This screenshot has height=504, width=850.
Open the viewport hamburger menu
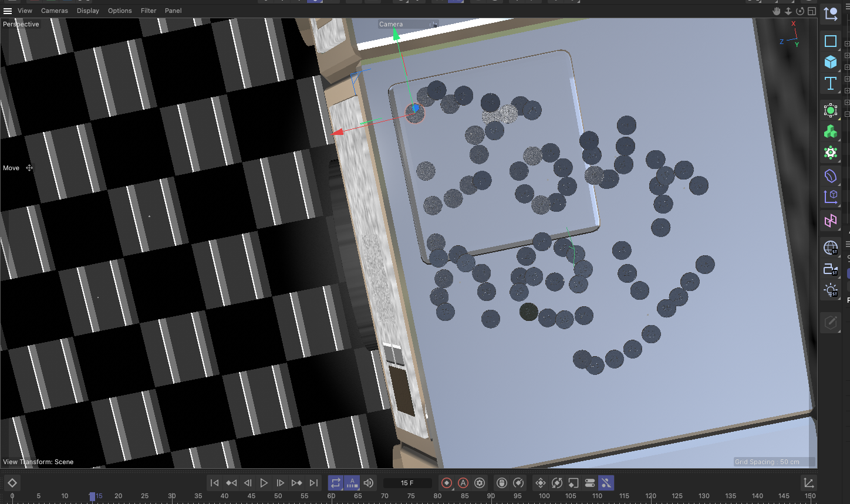pos(8,11)
